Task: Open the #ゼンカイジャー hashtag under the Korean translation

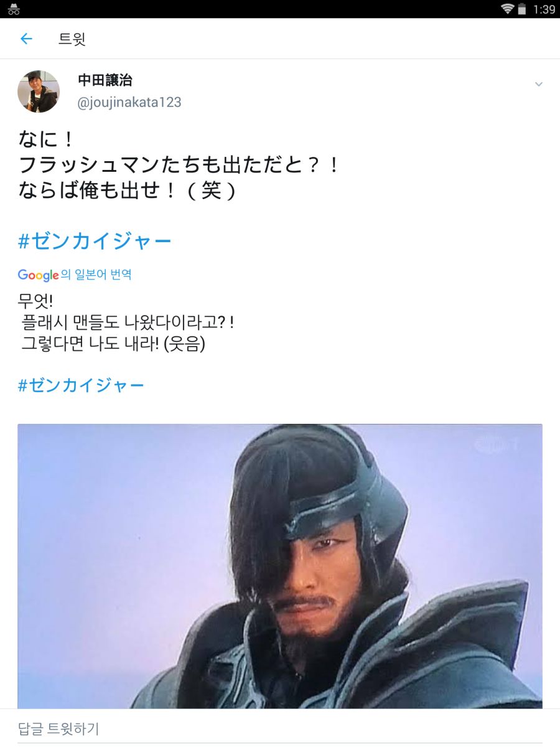Action: (81, 385)
